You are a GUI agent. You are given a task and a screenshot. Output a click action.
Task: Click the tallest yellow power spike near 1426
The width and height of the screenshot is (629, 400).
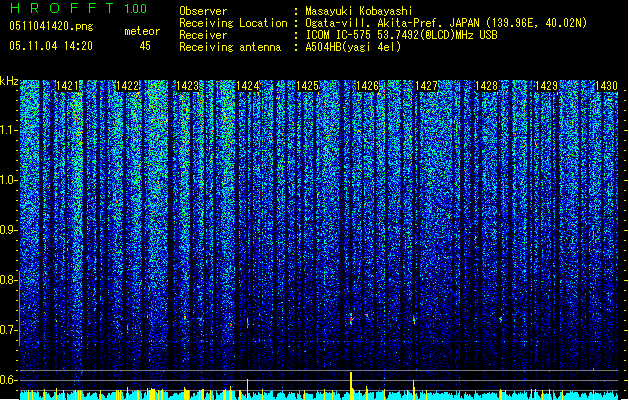(351, 386)
